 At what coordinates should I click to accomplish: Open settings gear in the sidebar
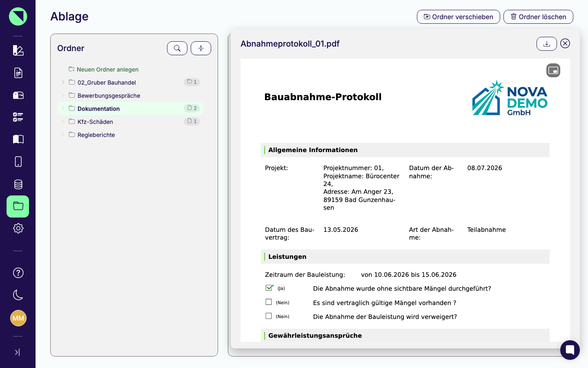(18, 228)
